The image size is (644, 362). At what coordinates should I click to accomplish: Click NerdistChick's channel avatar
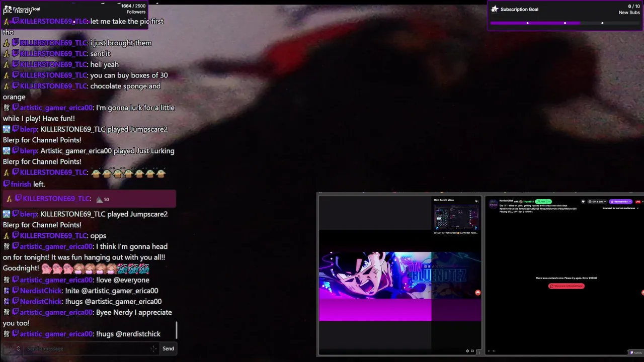(x=493, y=205)
